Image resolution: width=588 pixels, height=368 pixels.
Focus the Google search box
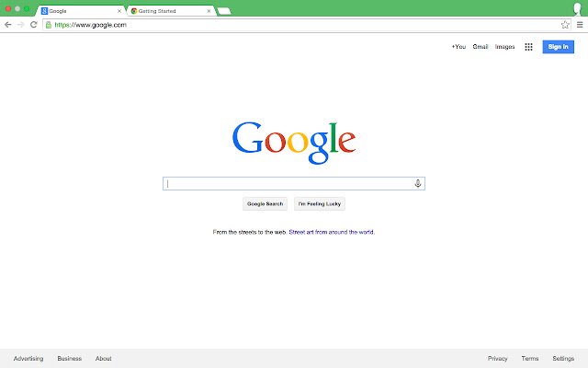pos(294,184)
